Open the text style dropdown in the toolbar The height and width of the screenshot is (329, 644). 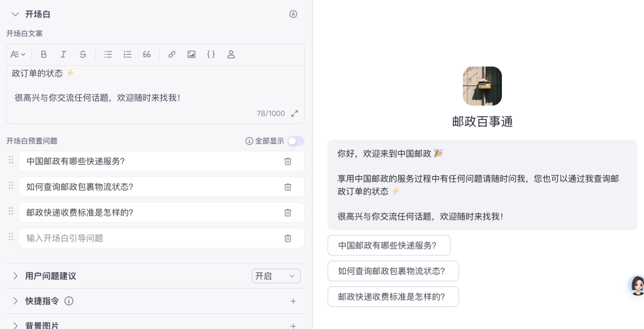(x=19, y=55)
